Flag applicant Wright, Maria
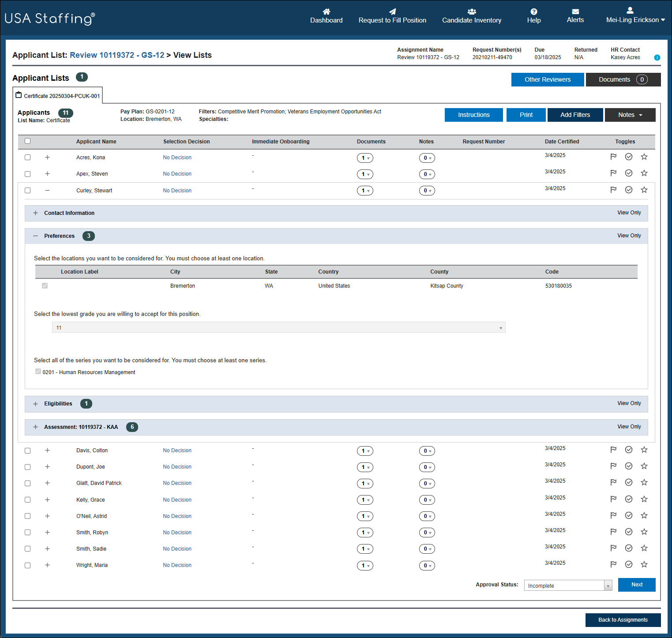Image resolution: width=672 pixels, height=638 pixels. pos(613,564)
